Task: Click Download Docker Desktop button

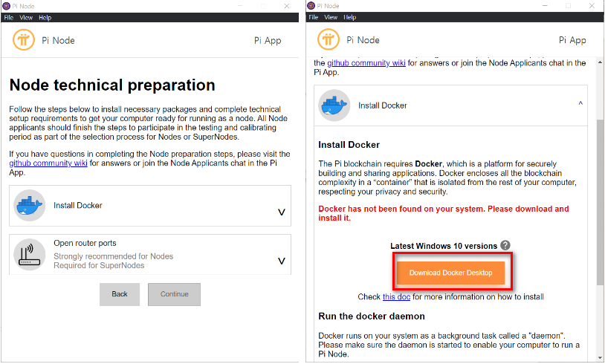Action: [x=450, y=273]
